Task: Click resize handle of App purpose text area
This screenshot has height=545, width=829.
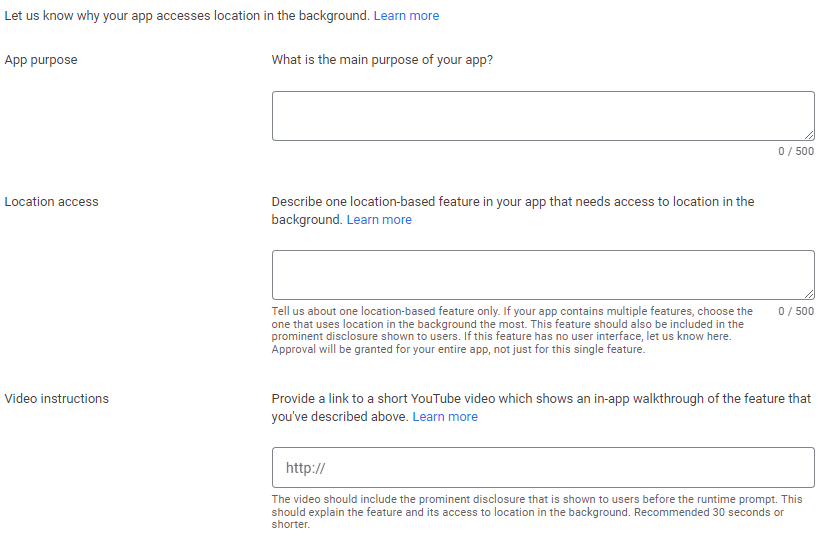Action: [809, 135]
